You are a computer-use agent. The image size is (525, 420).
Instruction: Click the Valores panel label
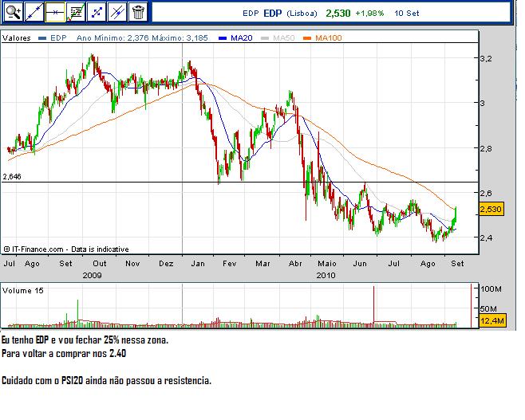pyautogui.click(x=17, y=37)
